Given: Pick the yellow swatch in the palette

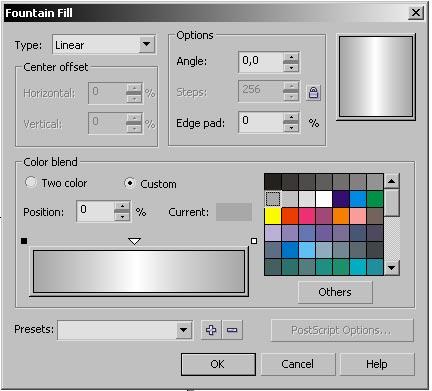Looking at the screenshot, I should (x=273, y=216).
